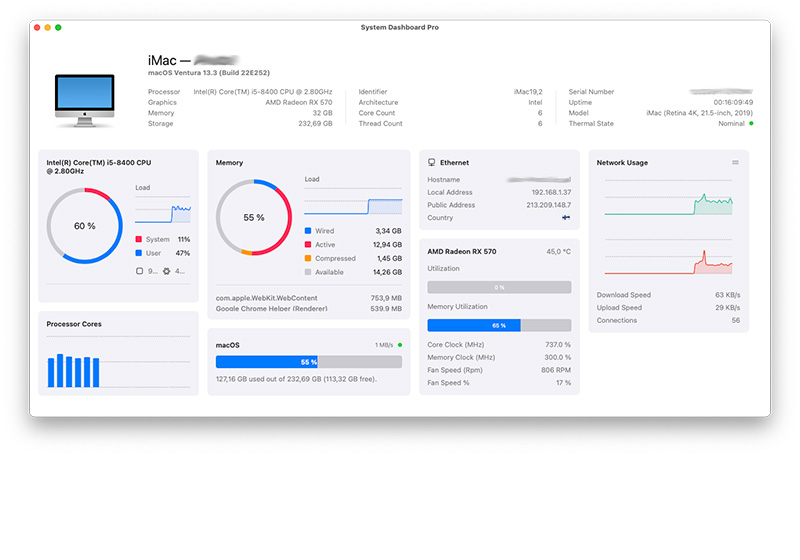Click the blurred Hostname value

[539, 180]
